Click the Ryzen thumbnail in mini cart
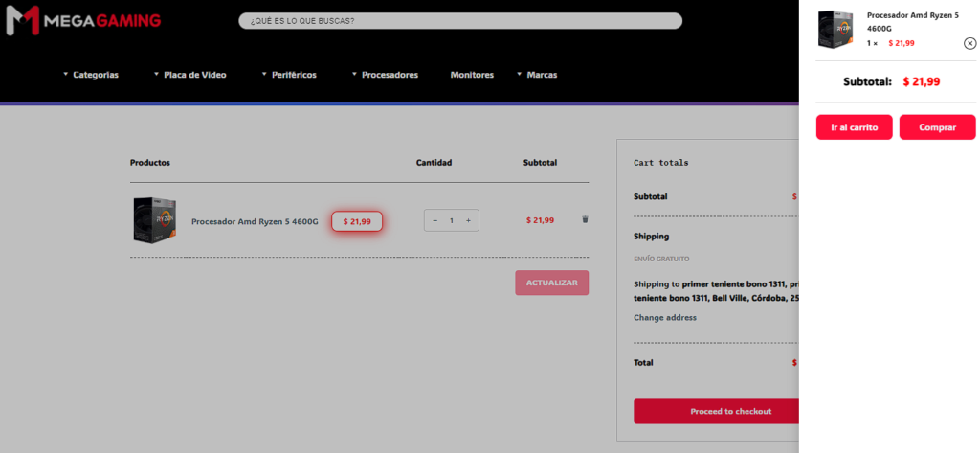 coord(835,30)
